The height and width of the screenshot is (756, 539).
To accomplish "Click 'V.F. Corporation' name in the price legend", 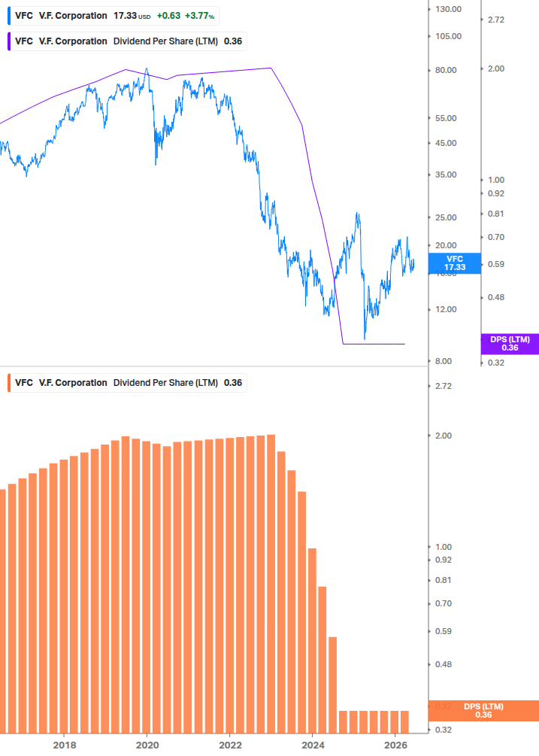I will coord(73,16).
